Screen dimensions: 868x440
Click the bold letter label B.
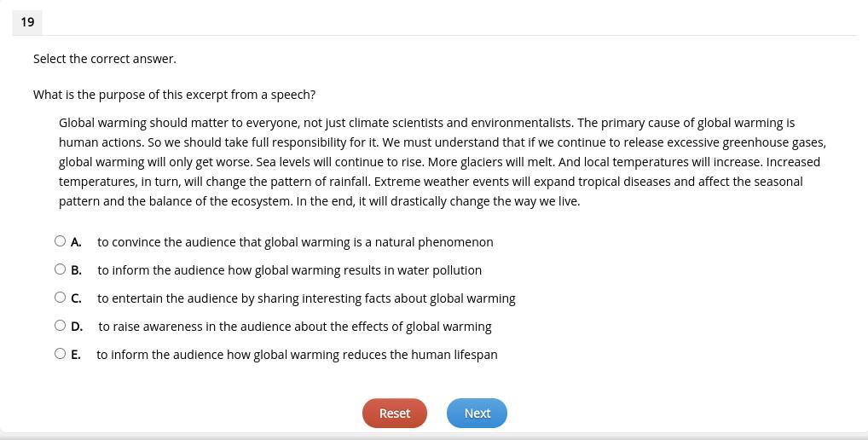tap(77, 270)
